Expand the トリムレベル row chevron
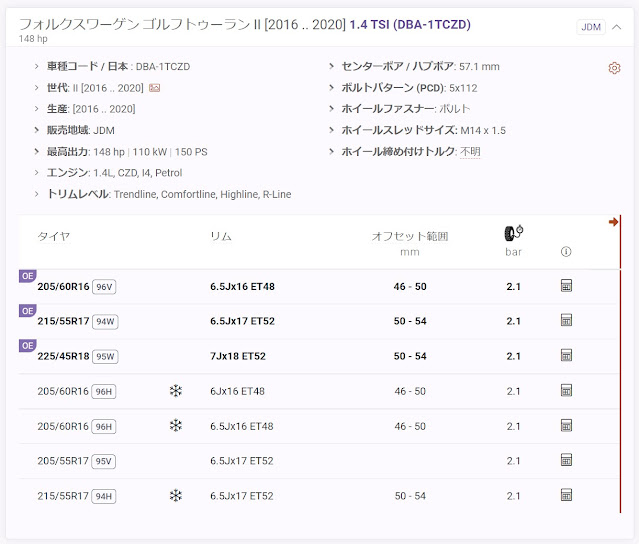The image size is (639, 544). click(x=37, y=194)
